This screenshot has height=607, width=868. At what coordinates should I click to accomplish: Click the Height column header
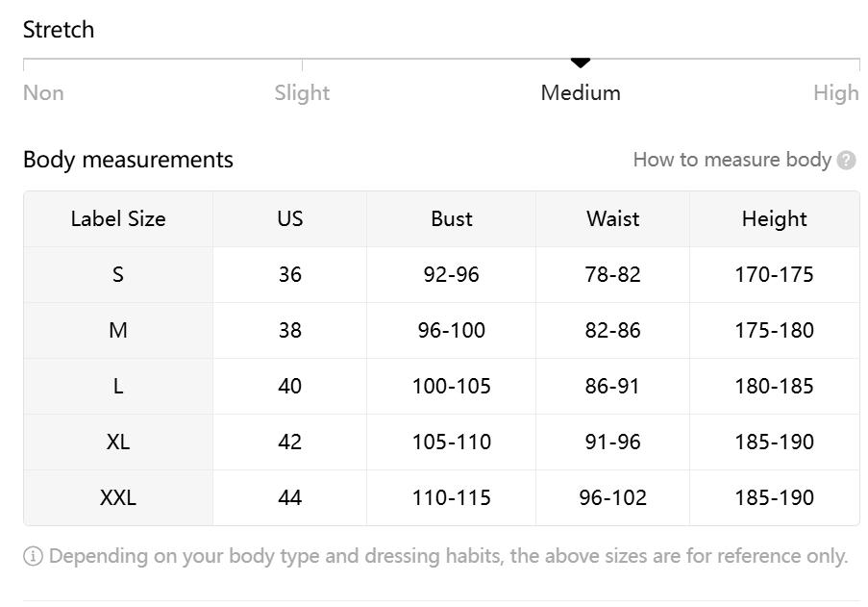772,219
